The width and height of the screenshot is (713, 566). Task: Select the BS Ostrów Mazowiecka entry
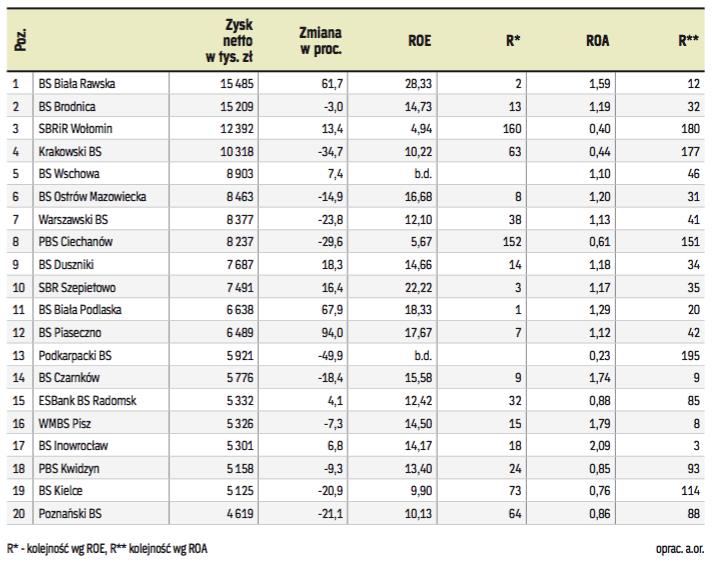click(x=93, y=197)
